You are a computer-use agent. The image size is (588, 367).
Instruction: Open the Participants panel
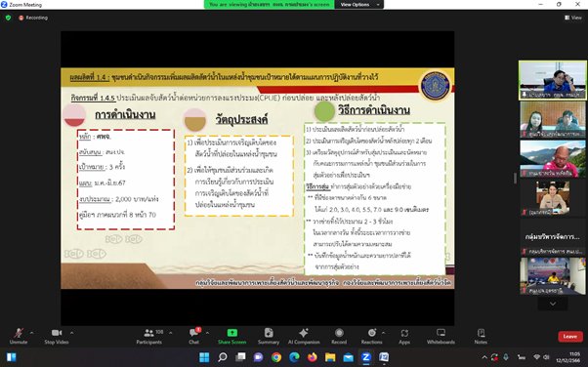click(x=149, y=337)
